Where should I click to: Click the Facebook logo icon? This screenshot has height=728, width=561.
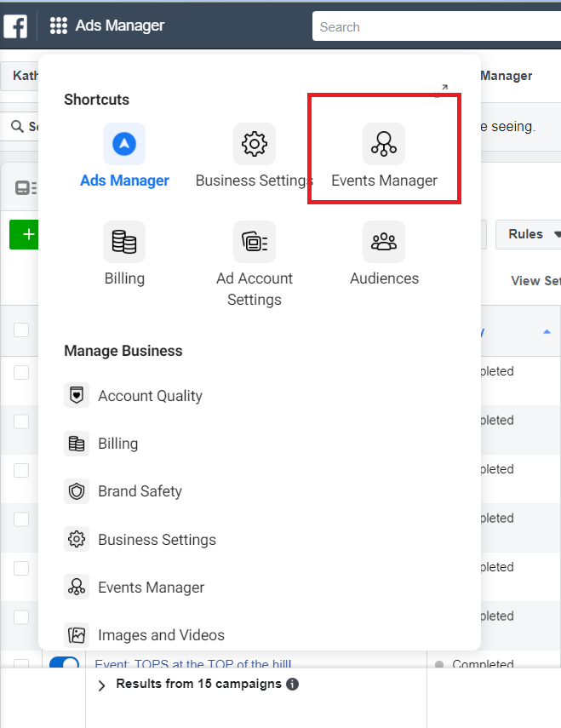(x=15, y=26)
